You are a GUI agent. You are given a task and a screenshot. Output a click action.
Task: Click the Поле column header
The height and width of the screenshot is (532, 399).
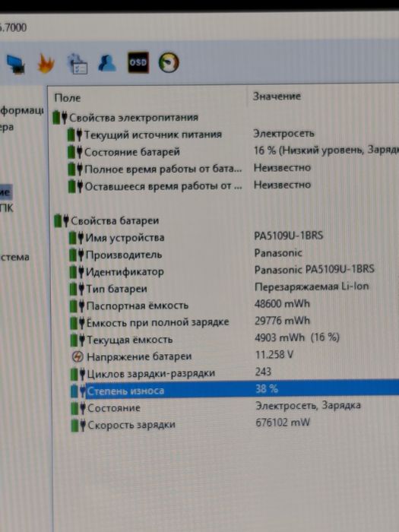point(68,98)
